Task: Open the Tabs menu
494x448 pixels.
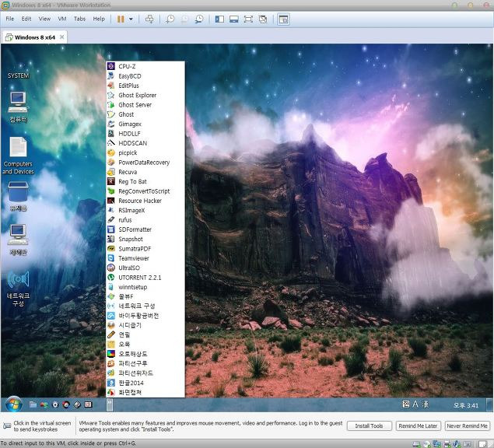Action: tap(79, 19)
